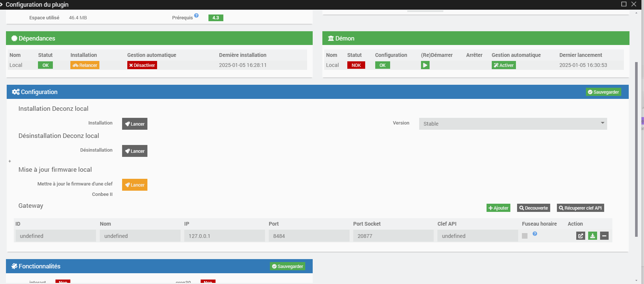
Task: Start the daemon with the green play button
Action: click(x=425, y=65)
